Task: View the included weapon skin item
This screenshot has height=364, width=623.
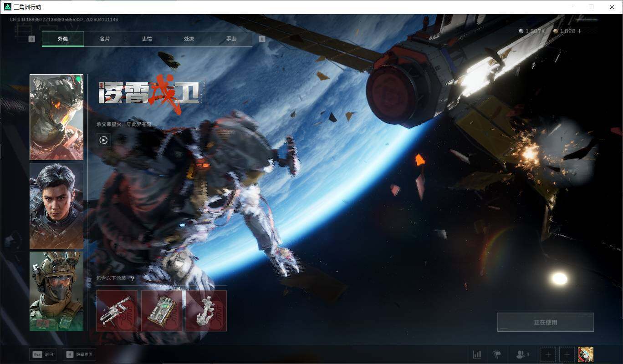Action: (x=117, y=311)
